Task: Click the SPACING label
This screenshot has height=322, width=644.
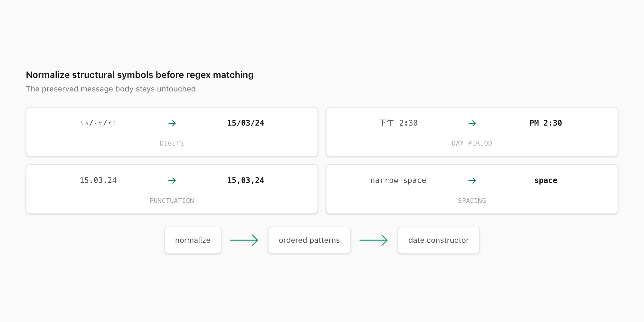Action: point(472,201)
